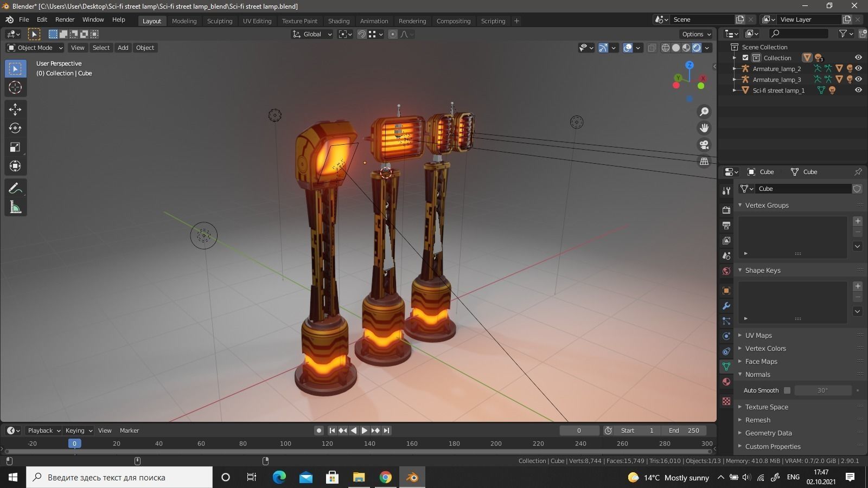Select the Cursor tool in the toolbar
The width and height of the screenshot is (868, 488).
(15, 87)
